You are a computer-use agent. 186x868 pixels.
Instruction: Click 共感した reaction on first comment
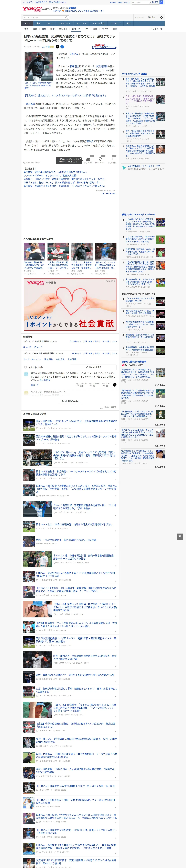pyautogui.click(x=81, y=385)
